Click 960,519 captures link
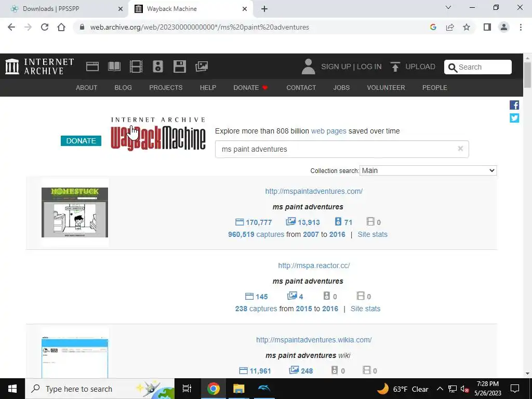This screenshot has height=399, width=532. 256,234
